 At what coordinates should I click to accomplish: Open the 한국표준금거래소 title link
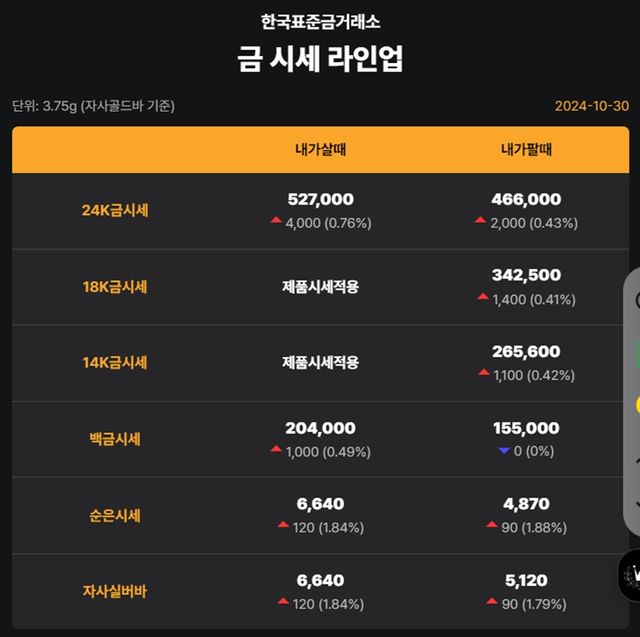coord(320,20)
